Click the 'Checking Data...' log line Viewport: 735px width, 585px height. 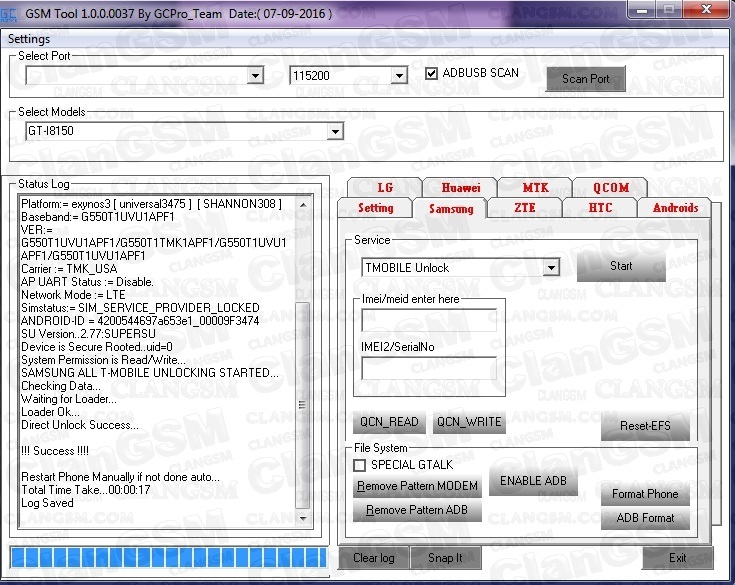tap(60, 386)
